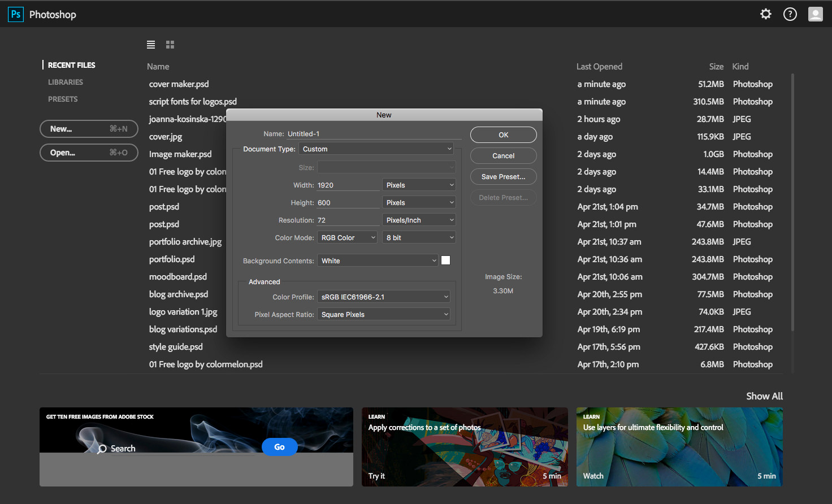
Task: Open the file cover.jpg
Action: coord(165,137)
